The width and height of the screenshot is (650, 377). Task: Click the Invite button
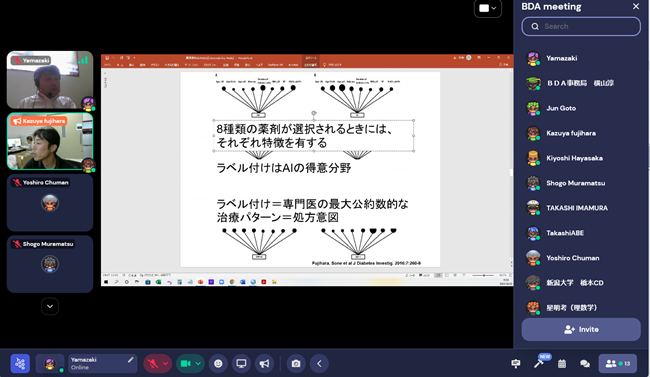(581, 329)
